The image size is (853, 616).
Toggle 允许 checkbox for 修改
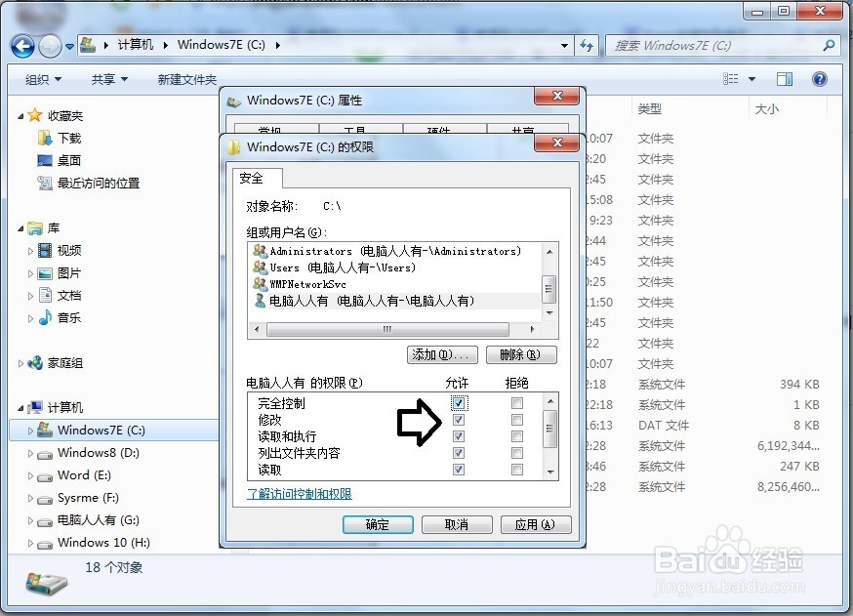tap(459, 420)
